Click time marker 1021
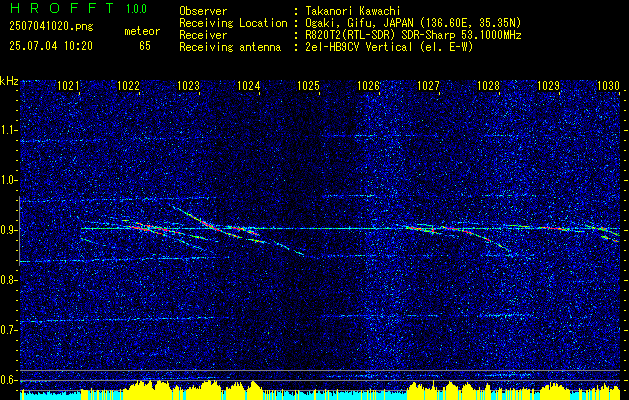Viewport: 629px width, 400px height. 68,86
